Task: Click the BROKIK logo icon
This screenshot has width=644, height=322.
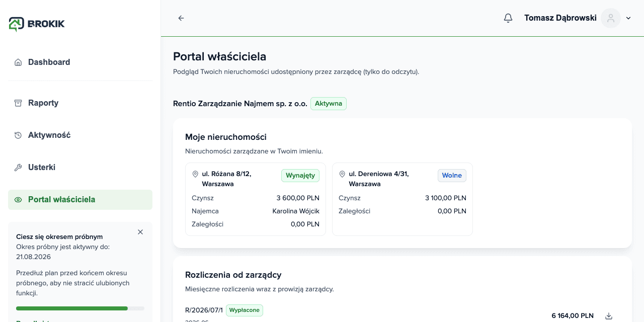Action: point(16,24)
